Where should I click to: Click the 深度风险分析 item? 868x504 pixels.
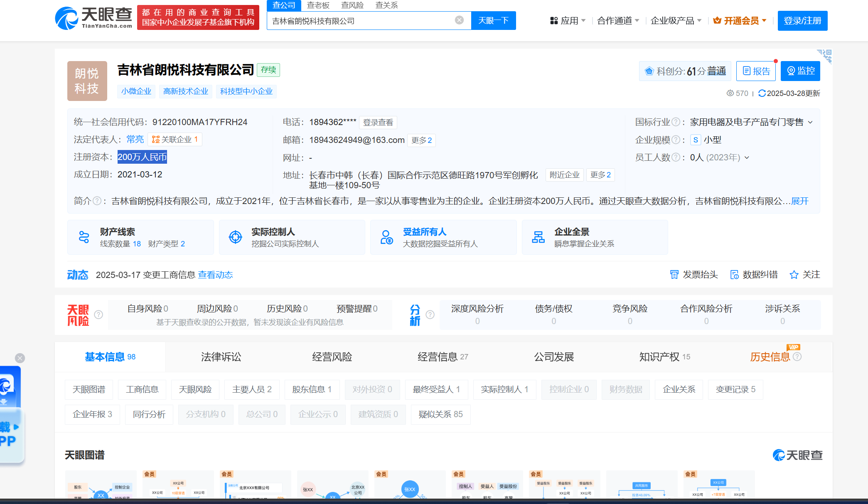[x=477, y=315]
